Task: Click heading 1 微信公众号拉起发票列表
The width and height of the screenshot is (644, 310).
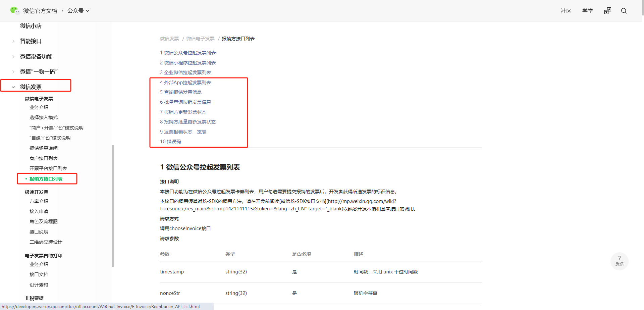Action: pos(200,167)
